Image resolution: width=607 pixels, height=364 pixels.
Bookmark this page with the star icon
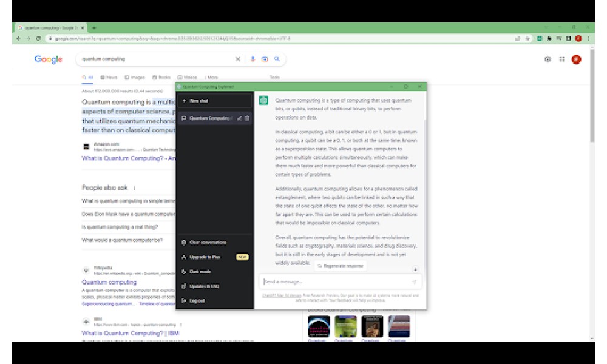point(527,39)
